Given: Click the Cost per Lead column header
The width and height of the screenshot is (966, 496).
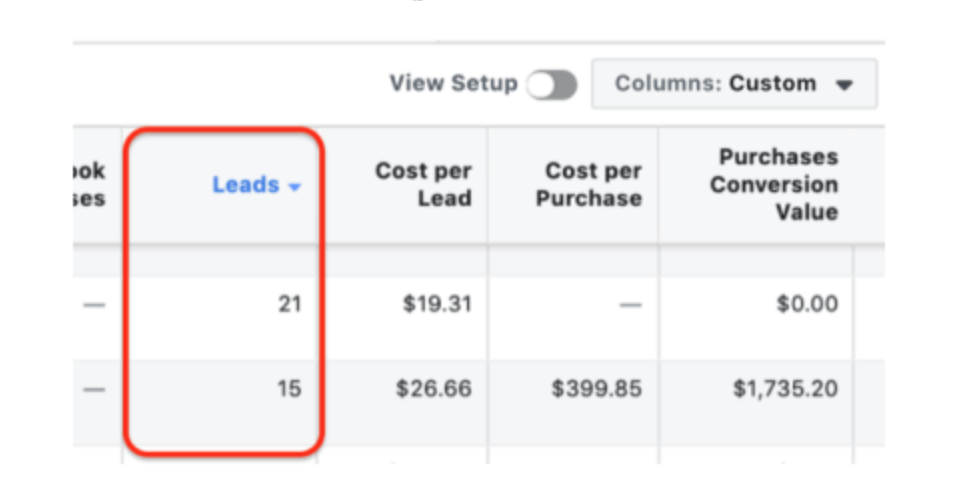Looking at the screenshot, I should [x=423, y=185].
